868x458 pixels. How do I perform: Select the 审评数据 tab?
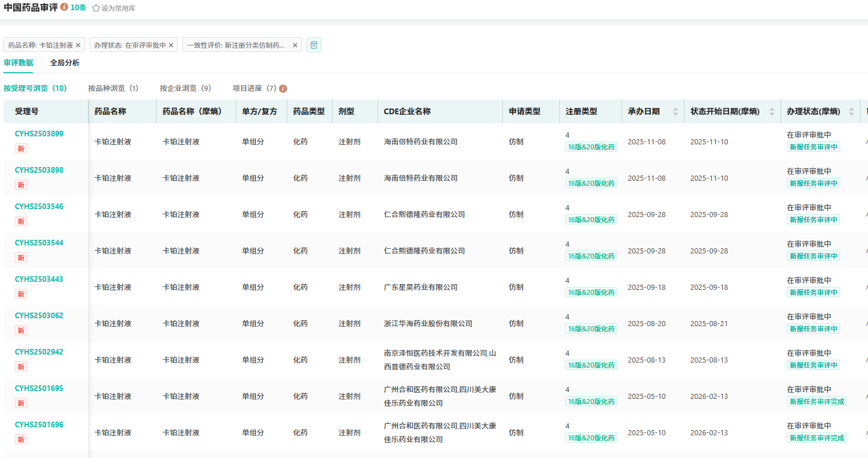(x=18, y=63)
